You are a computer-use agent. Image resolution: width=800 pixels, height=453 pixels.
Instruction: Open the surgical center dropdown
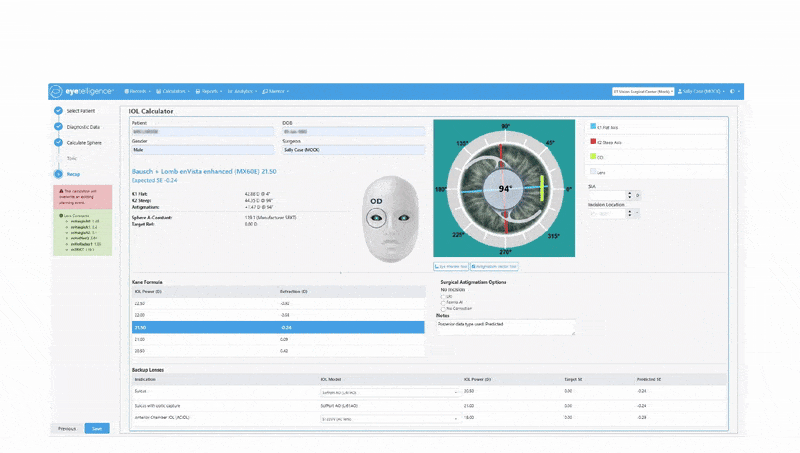645,91
